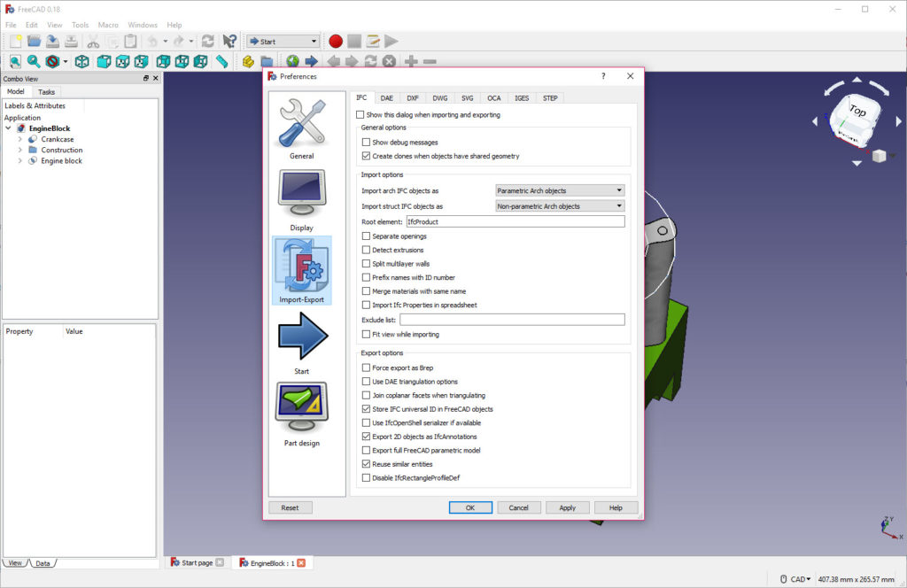
Task: Click the blue arrow navigation icon
Action: [x=311, y=61]
